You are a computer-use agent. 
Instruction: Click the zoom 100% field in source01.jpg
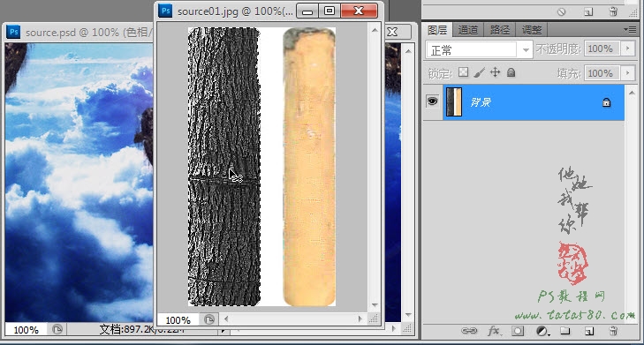click(178, 319)
